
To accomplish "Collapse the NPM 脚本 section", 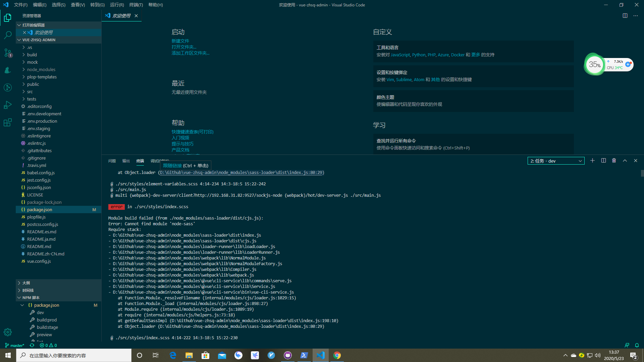I will [59, 298].
